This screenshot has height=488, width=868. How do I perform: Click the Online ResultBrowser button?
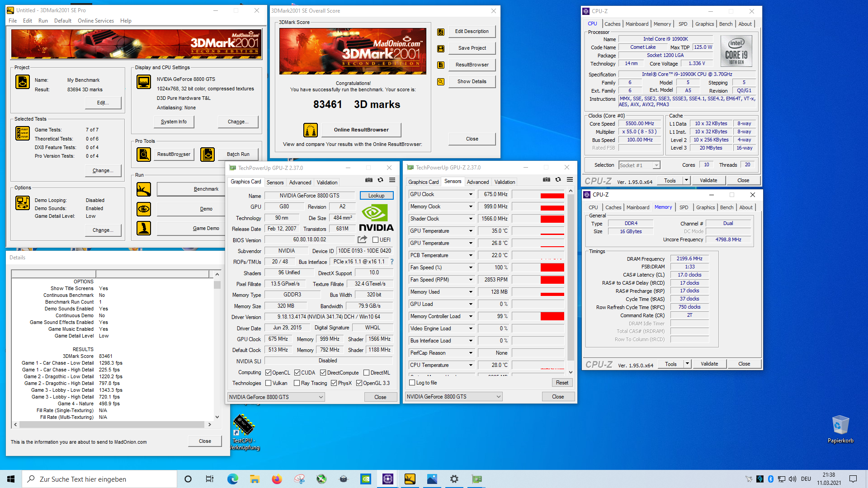click(361, 130)
